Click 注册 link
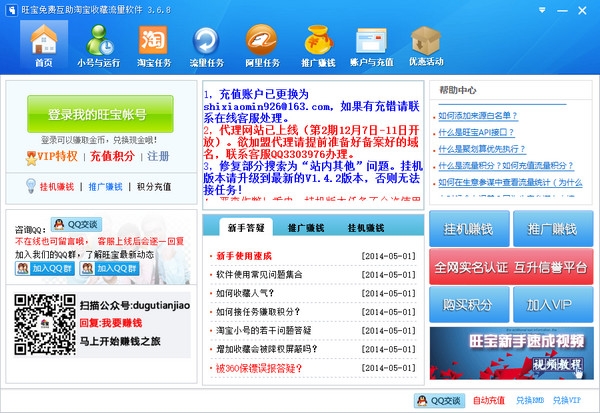 (x=158, y=156)
